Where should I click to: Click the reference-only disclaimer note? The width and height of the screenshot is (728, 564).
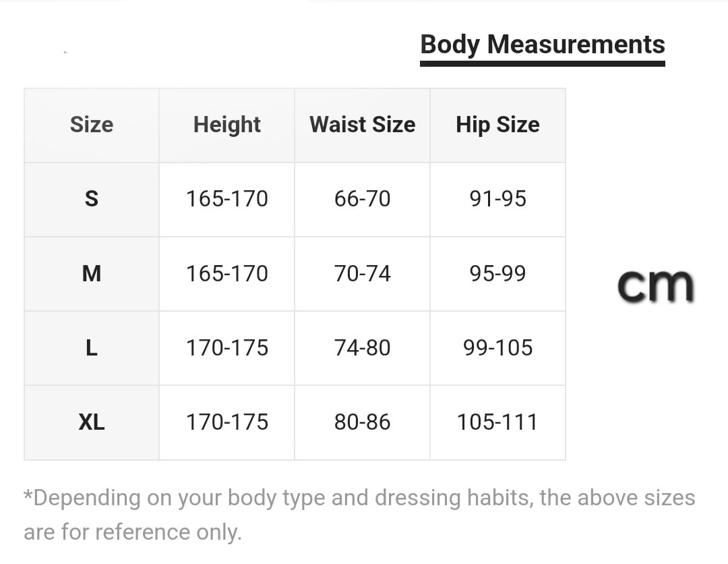pyautogui.click(x=359, y=515)
